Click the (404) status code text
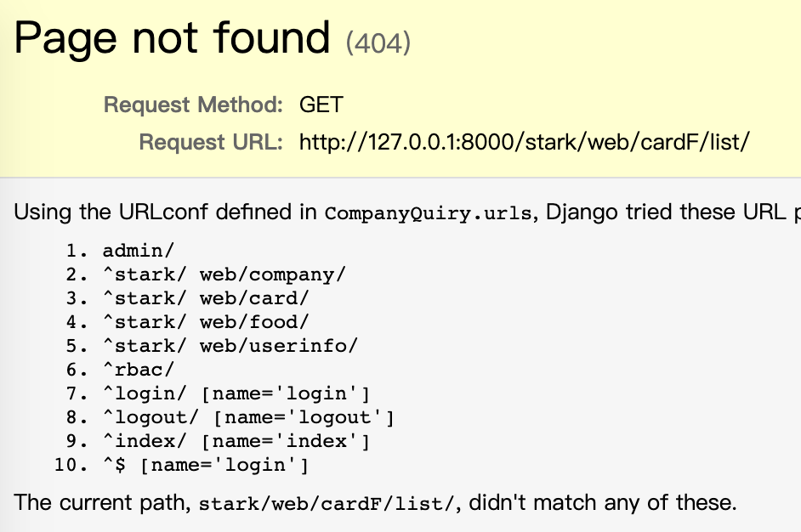Viewport: 801px width, 532px height. [378, 42]
